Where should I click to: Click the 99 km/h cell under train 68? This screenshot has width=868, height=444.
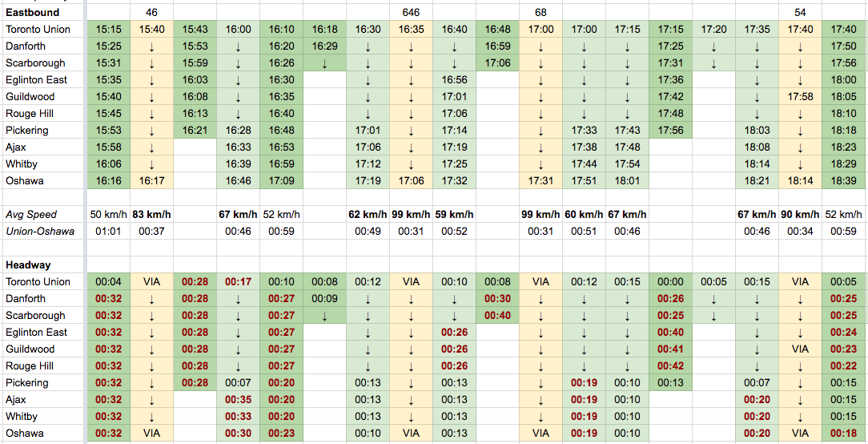pos(540,215)
